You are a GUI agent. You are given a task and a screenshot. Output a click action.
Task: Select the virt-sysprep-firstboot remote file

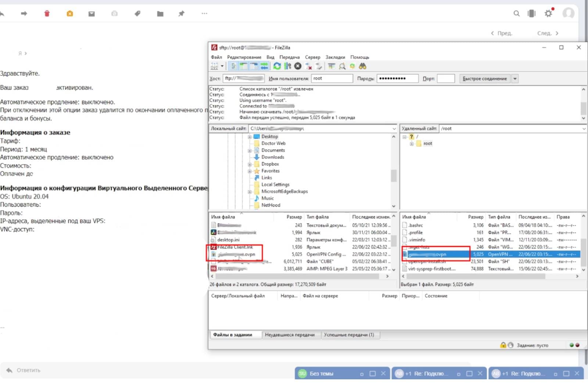point(490,269)
